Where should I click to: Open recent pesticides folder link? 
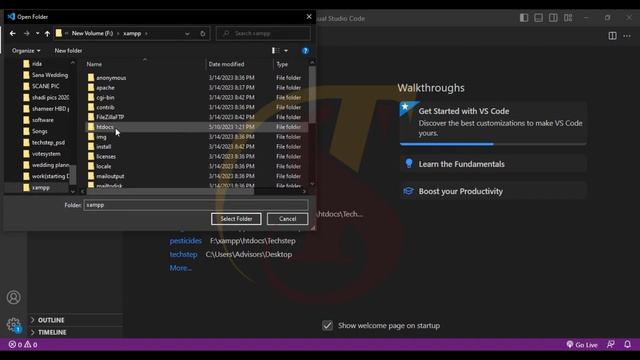click(x=186, y=241)
